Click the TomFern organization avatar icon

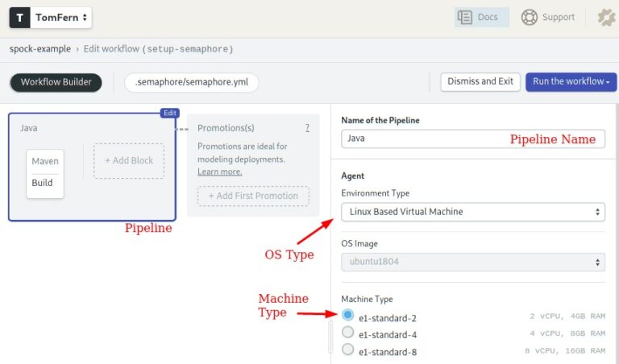point(20,18)
